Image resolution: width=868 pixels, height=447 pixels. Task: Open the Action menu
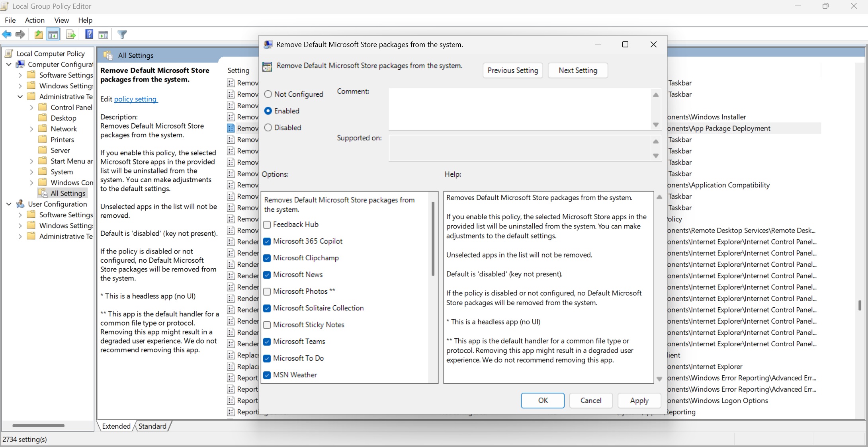click(35, 20)
